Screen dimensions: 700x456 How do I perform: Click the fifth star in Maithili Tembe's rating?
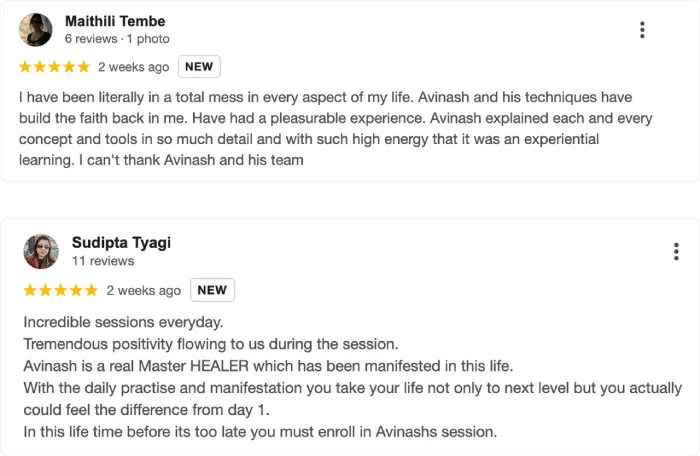(x=83, y=67)
